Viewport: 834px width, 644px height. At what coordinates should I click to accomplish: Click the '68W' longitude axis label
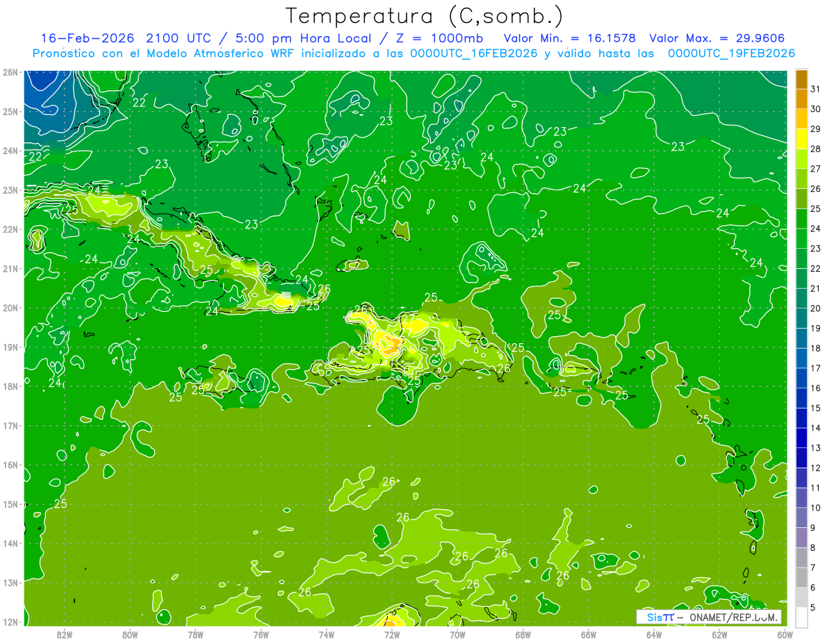coord(523,634)
